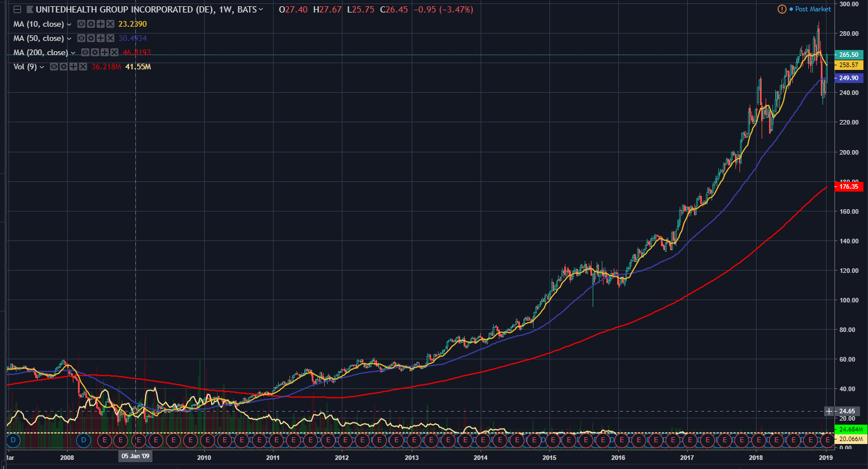Click the low value L25.75
Viewport: 868px width, 469px height.
(361, 9)
